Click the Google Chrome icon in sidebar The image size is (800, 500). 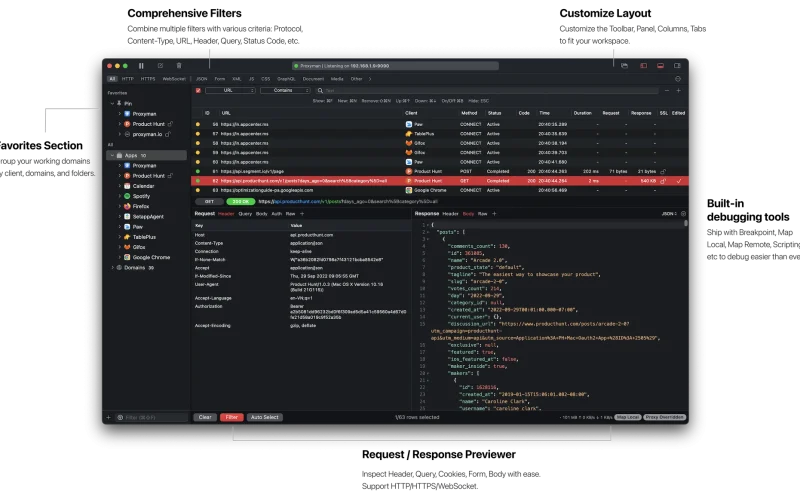[127, 257]
